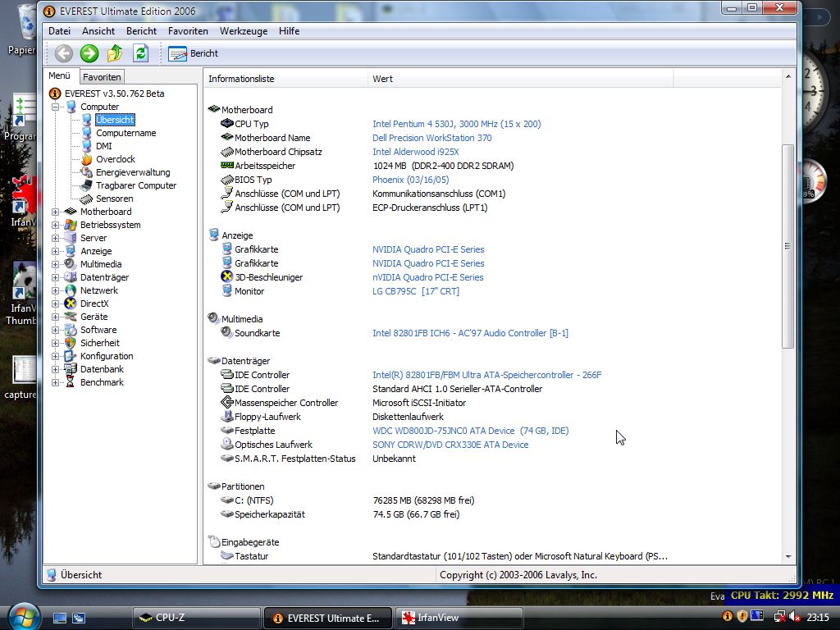Viewport: 840px width, 630px height.
Task: Expand the Betriebssystem tree node
Action: pyautogui.click(x=55, y=225)
